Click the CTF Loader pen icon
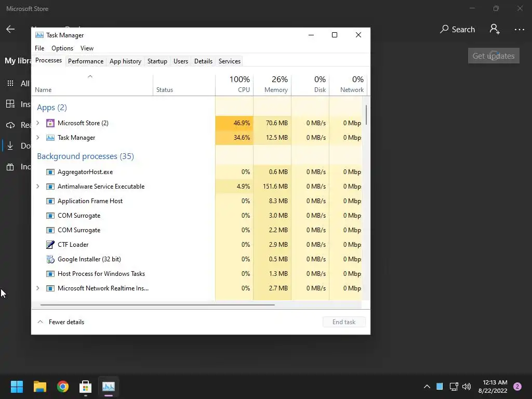 pos(50,245)
